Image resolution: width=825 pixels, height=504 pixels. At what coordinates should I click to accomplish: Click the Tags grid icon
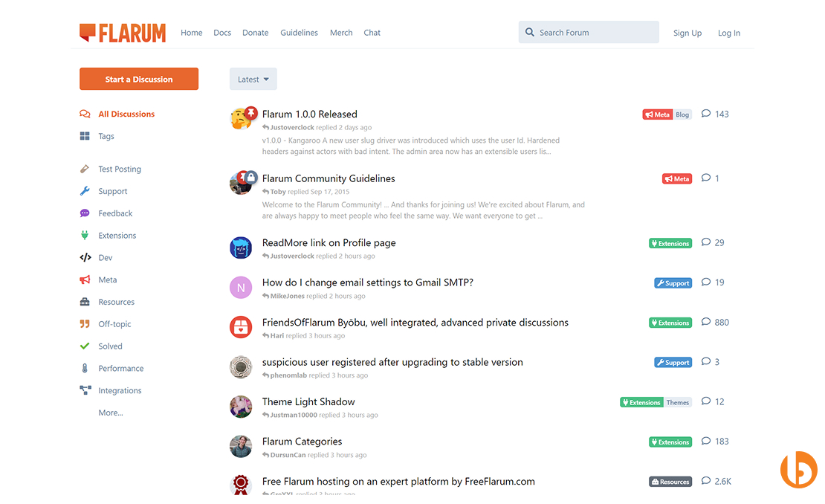85,136
